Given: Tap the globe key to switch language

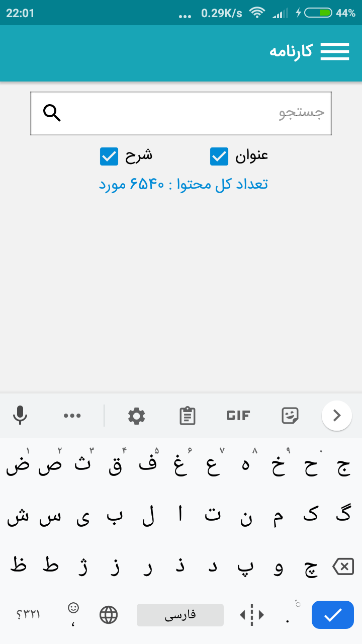Looking at the screenshot, I should [x=109, y=615].
